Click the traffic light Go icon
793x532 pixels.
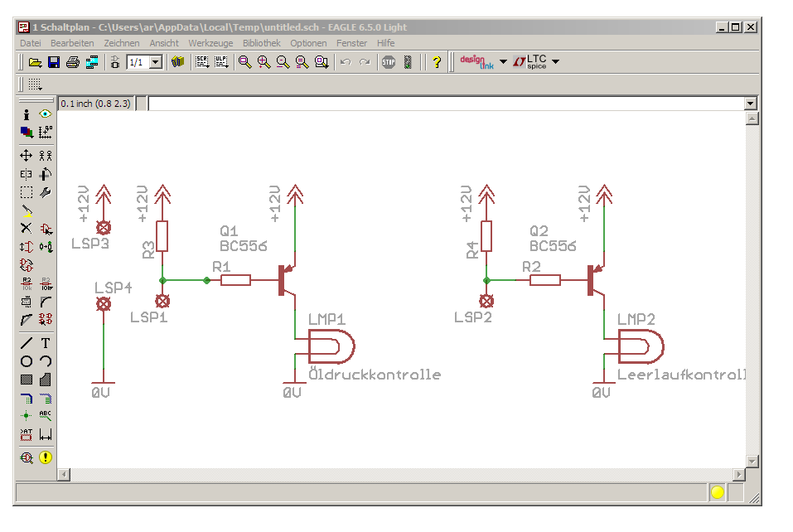[x=408, y=62]
